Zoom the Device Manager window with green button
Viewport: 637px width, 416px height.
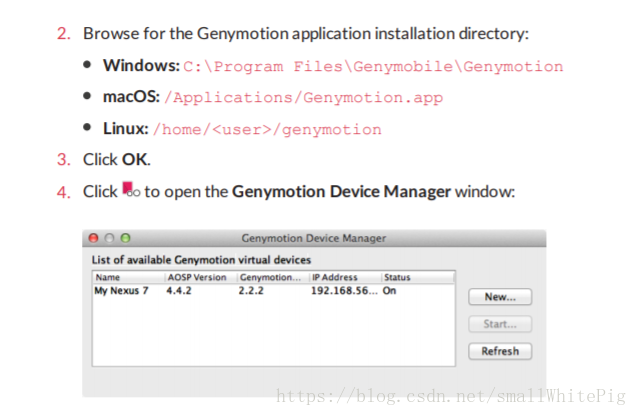tap(126, 238)
